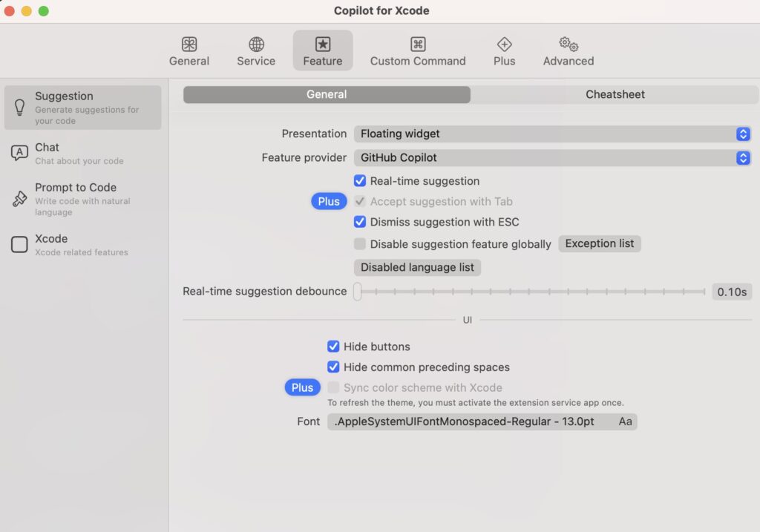760x532 pixels.
Task: Open the General settings tab icon
Action: point(189,50)
